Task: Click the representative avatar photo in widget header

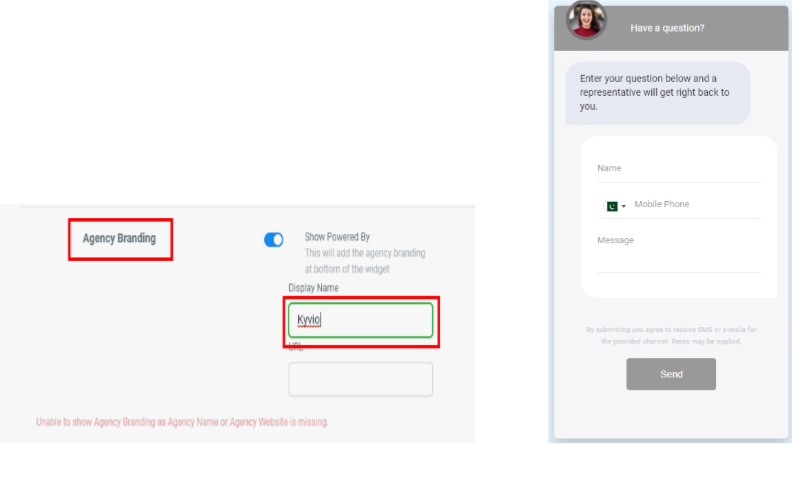Action: point(586,20)
